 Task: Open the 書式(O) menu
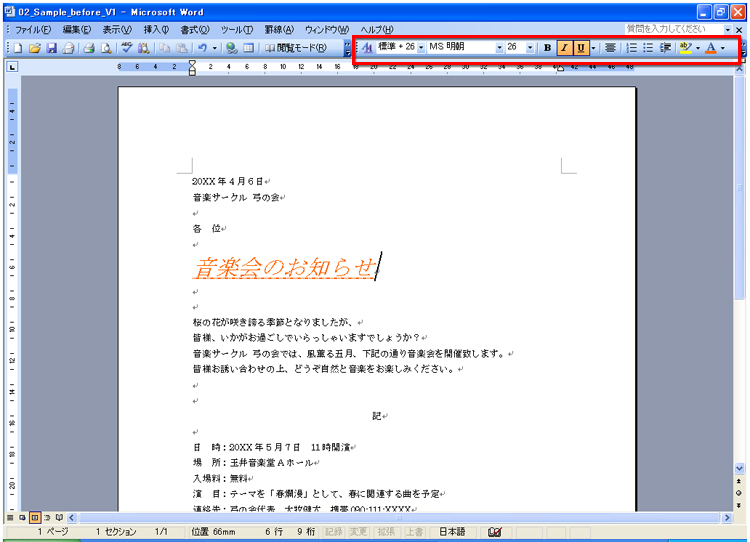[195, 30]
